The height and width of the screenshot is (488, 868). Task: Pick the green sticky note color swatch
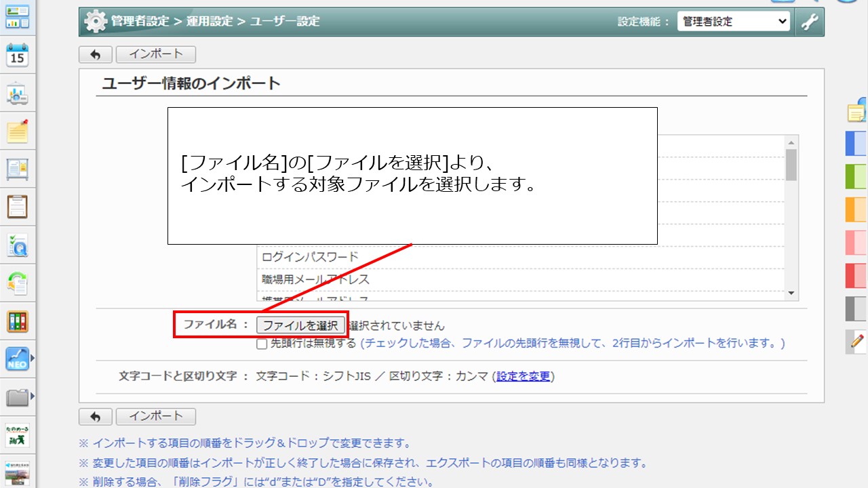tap(856, 176)
